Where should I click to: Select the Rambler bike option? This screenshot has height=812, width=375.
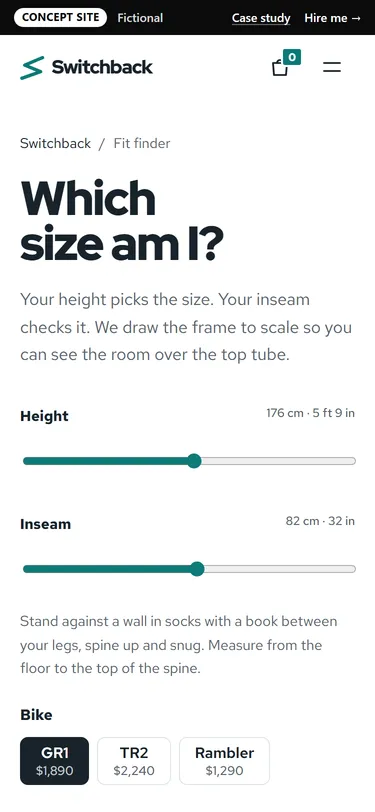click(x=224, y=761)
